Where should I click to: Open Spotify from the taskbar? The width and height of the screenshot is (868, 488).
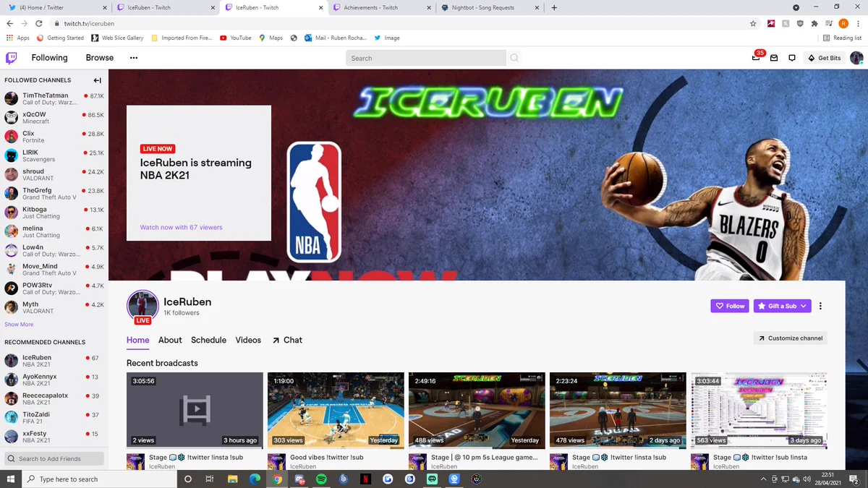tap(321, 479)
